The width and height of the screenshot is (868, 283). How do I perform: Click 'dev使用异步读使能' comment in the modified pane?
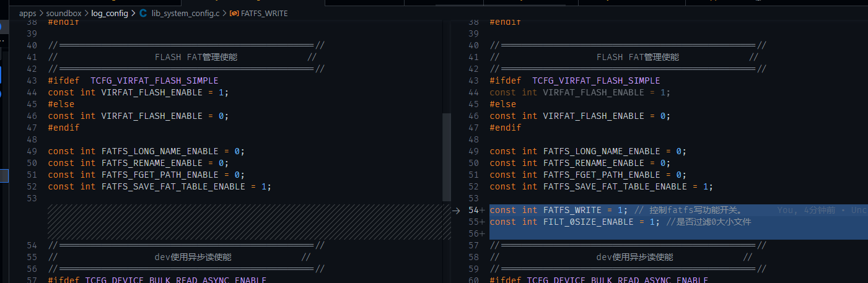click(634, 257)
